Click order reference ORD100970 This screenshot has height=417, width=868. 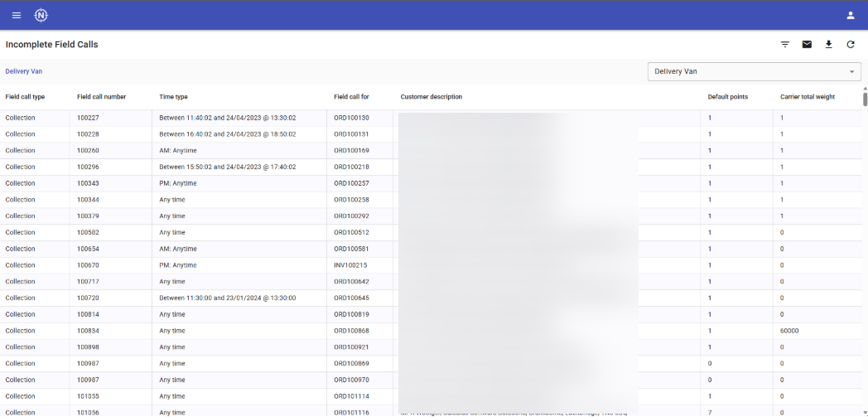[351, 380]
